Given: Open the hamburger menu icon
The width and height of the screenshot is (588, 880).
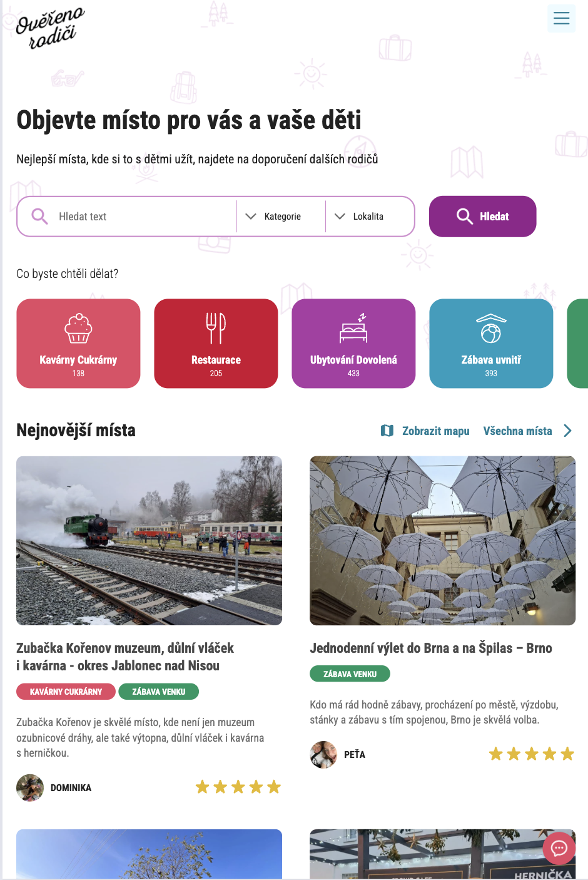Looking at the screenshot, I should coord(561,18).
